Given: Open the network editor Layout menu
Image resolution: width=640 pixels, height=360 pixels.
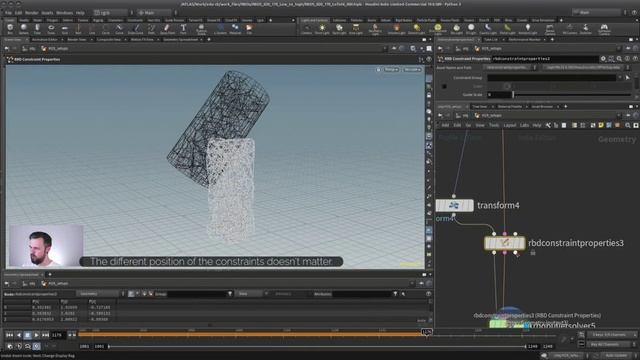Looking at the screenshot, I should tap(509, 125).
